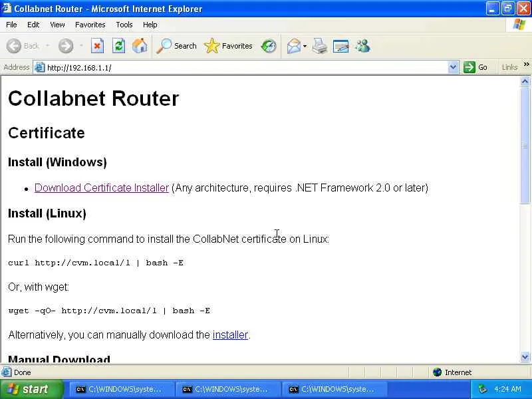Click the Internet Explorer title bar icon
The width and height of the screenshot is (532, 399).
[6, 8]
